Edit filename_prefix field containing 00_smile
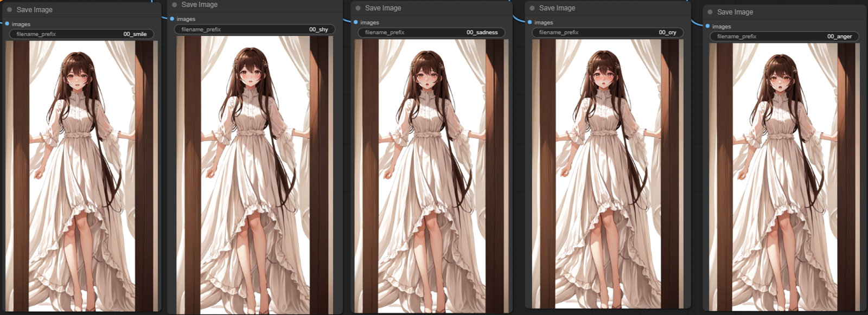This screenshot has height=315, width=868. pyautogui.click(x=81, y=34)
